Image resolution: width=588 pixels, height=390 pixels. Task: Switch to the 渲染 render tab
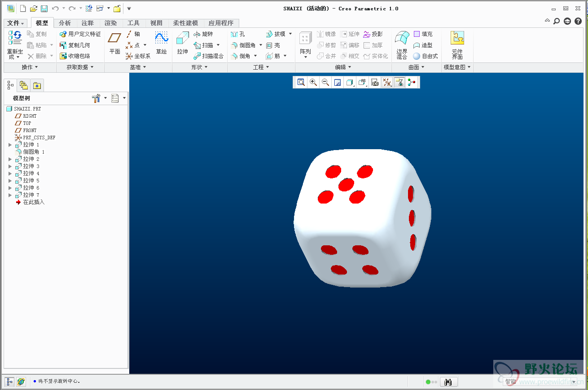(110, 23)
